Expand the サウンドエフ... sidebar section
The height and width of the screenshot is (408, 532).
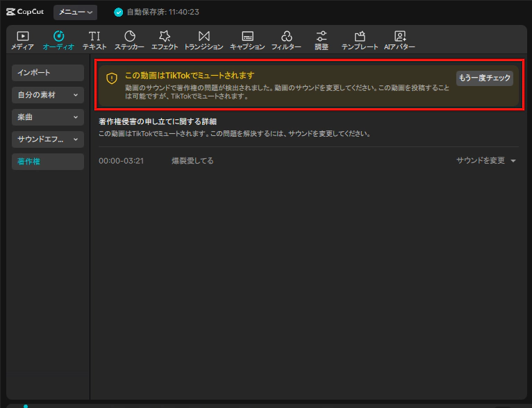point(48,139)
